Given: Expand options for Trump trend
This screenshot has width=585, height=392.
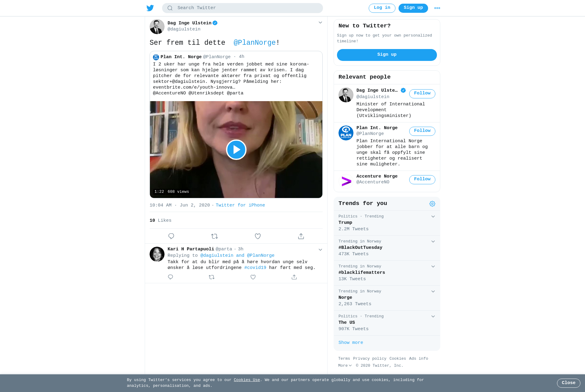Looking at the screenshot, I should tap(433, 217).
